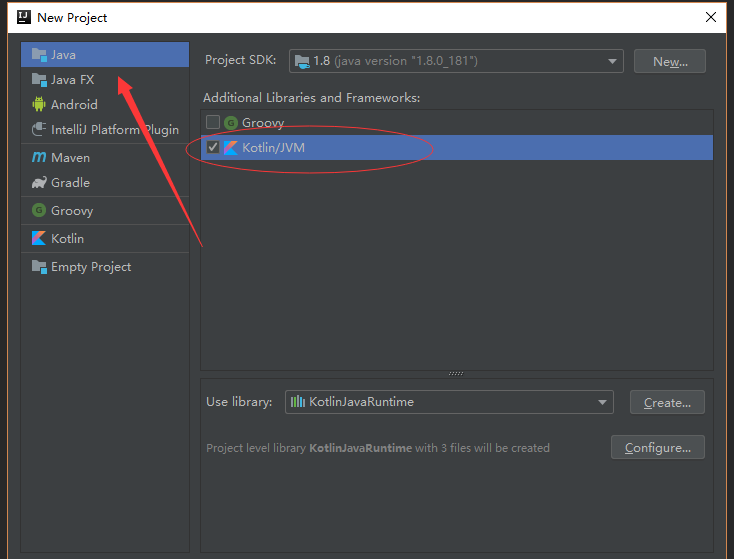Click the SDK folder icon in Project SDK field

(x=302, y=61)
